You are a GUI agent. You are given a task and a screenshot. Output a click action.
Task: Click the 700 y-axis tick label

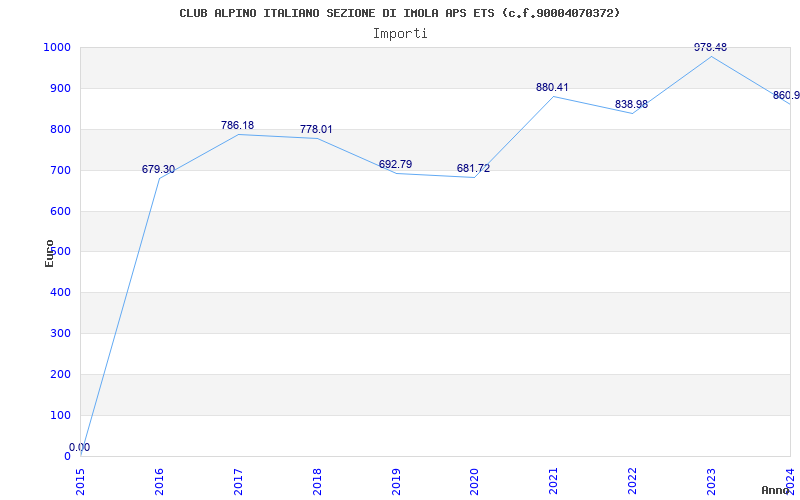[60, 170]
